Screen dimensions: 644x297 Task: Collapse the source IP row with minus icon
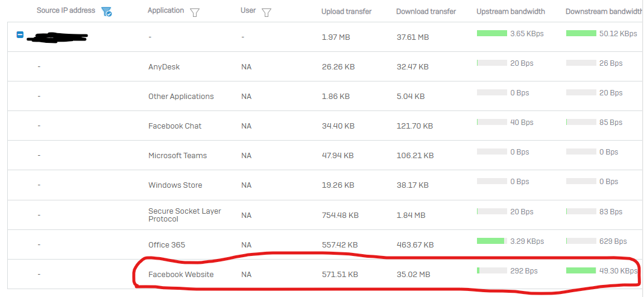(x=20, y=35)
